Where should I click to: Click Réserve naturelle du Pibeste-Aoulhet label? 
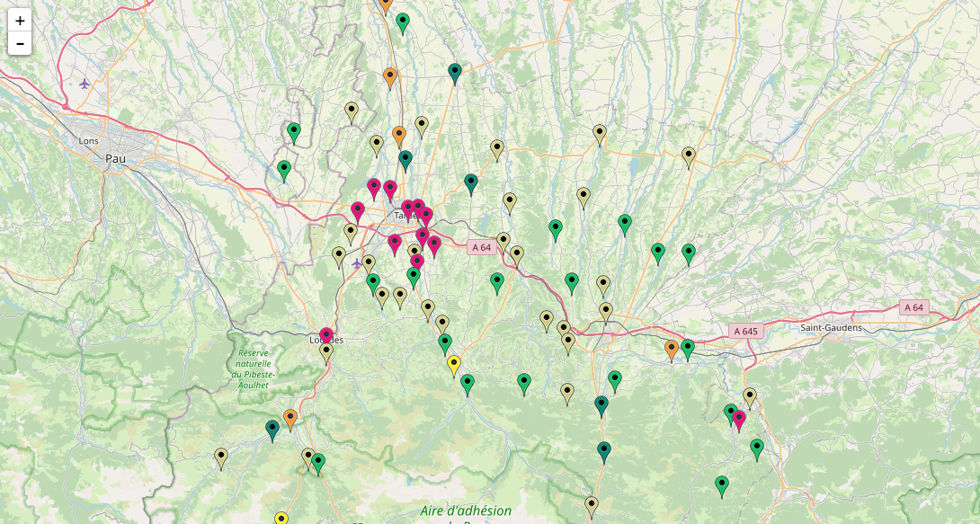click(254, 369)
